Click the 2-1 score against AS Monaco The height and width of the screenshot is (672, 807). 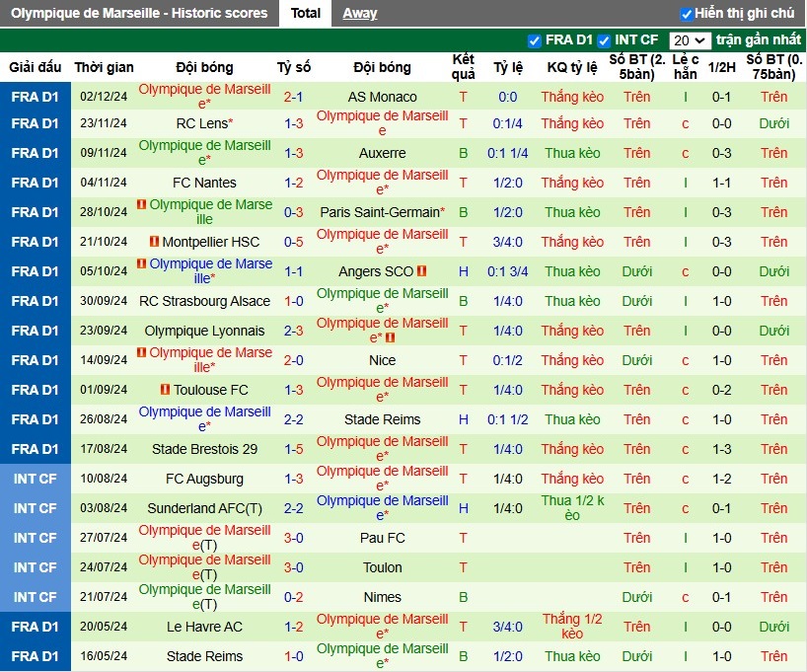(x=293, y=97)
